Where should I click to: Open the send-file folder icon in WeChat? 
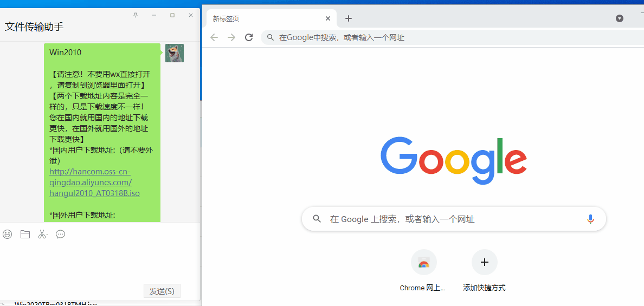(25, 234)
